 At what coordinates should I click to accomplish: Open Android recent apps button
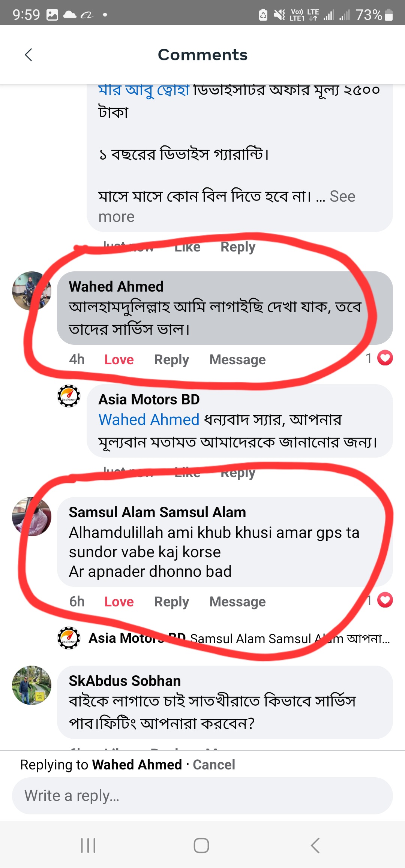click(x=88, y=846)
